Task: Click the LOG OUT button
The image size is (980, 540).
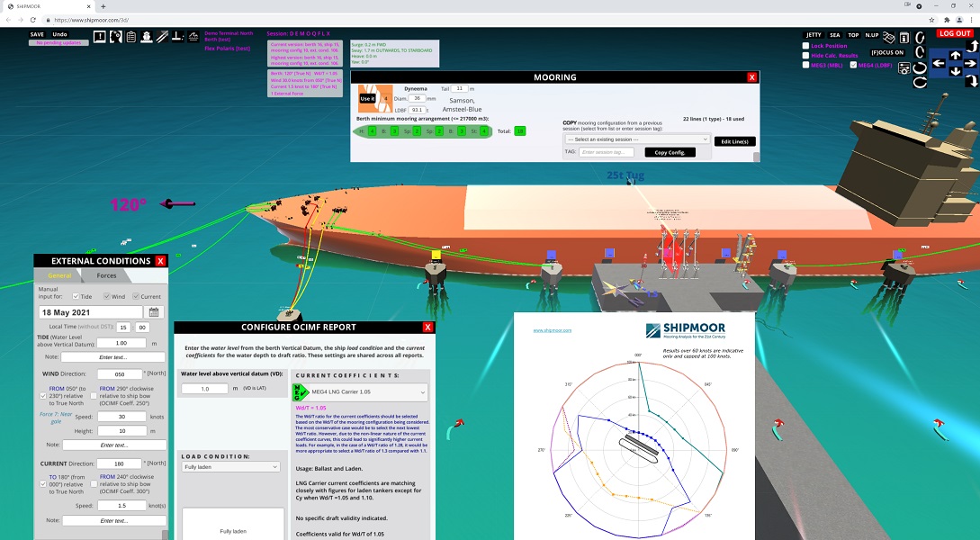Action: [955, 33]
